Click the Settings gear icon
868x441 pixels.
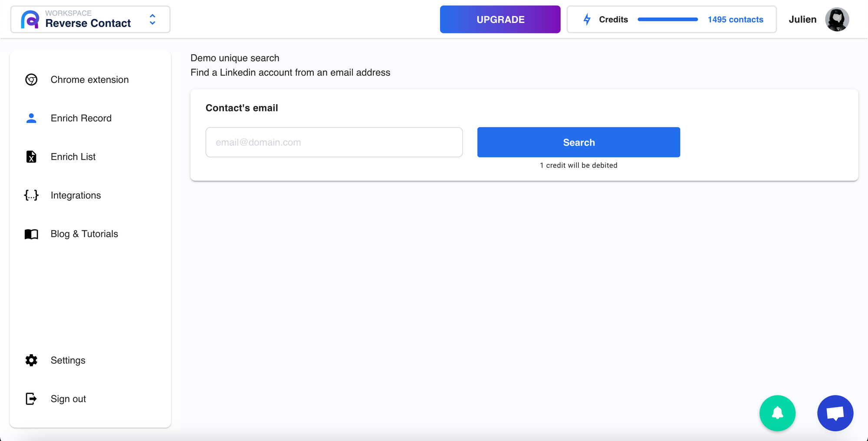[x=31, y=360]
